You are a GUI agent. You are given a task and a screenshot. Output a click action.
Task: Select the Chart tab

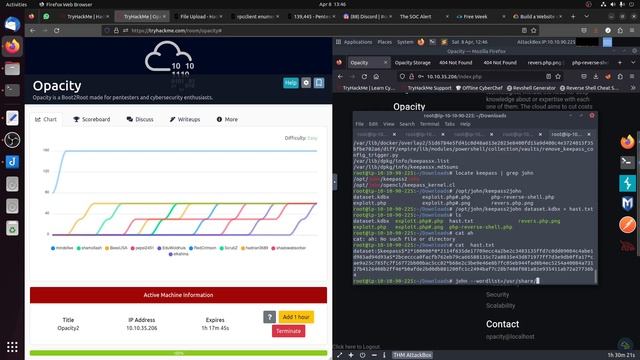(x=46, y=119)
